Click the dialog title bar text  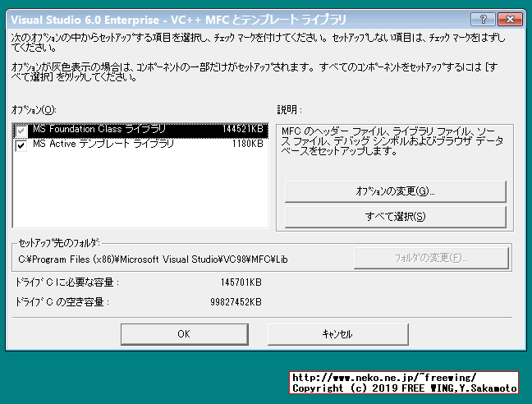(x=178, y=20)
